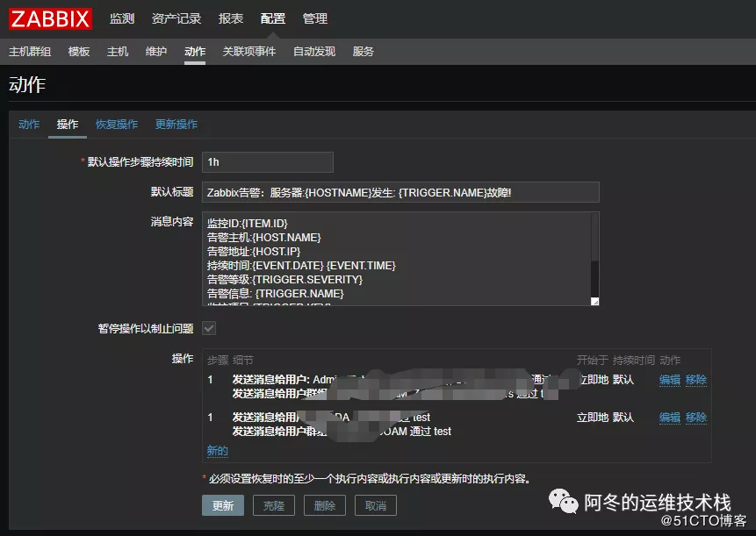Click the textarea resize handle corner
Viewport: 756px width, 536px height.
pos(595,302)
